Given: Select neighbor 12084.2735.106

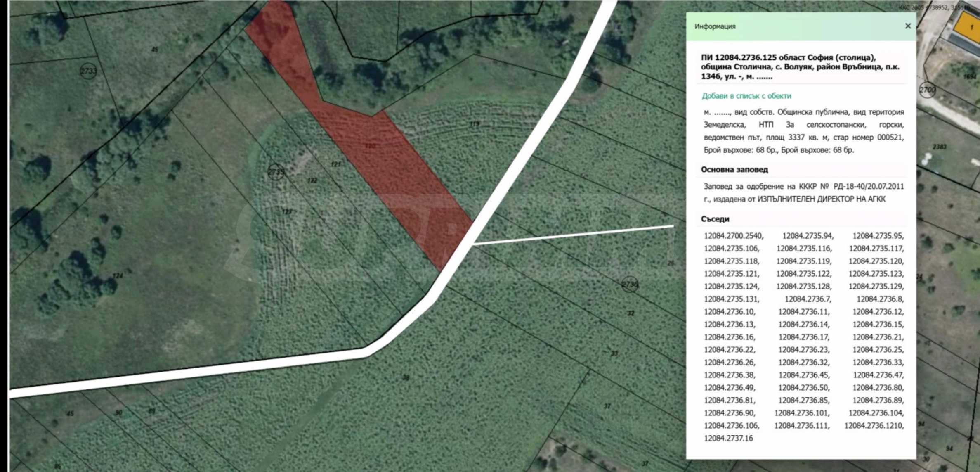Looking at the screenshot, I should [732, 249].
